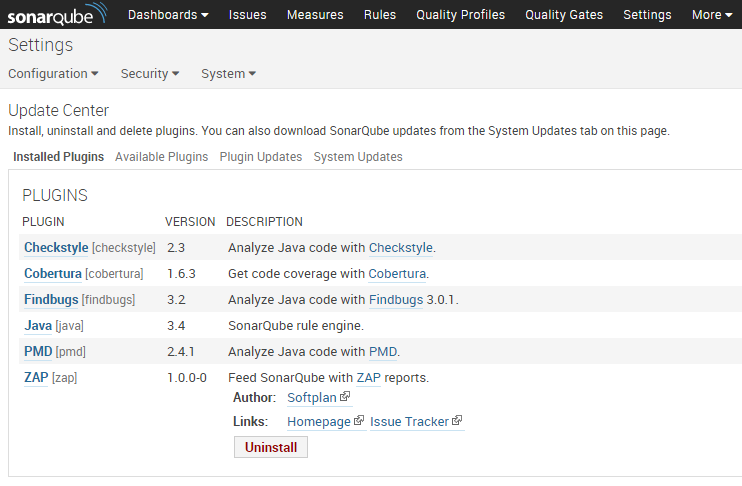The height and width of the screenshot is (486, 742).
Task: Click the 'SonarQube rule engine.' description
Action: 296,326
